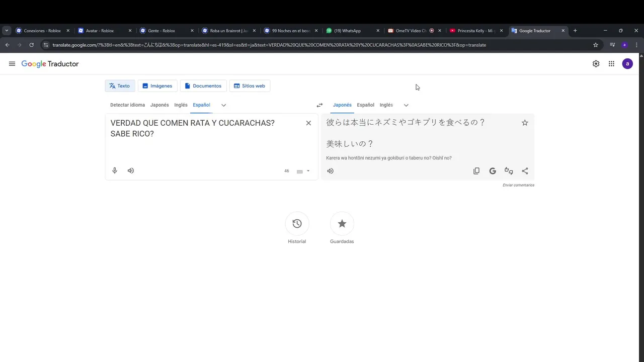The width and height of the screenshot is (644, 362).
Task: Share the translation
Action: coord(525,171)
